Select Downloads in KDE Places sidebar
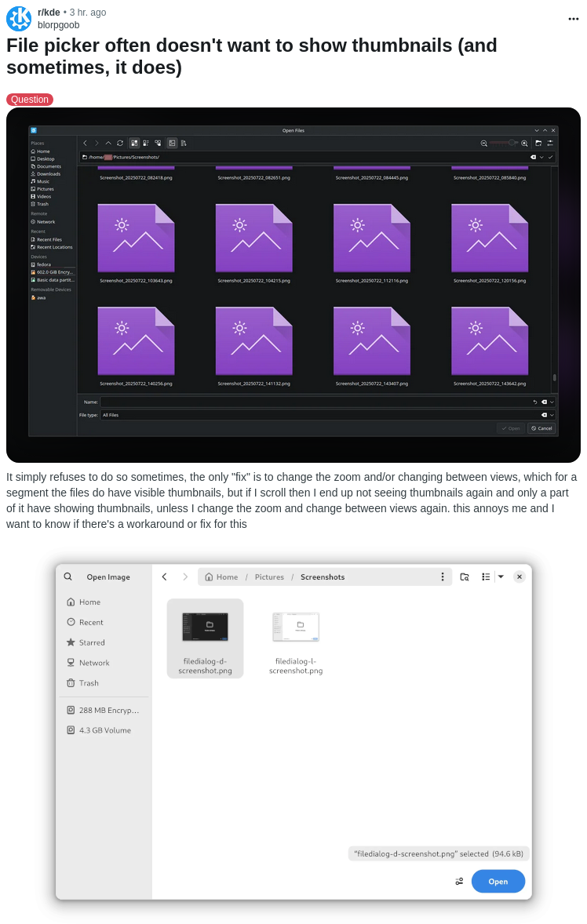 (x=46, y=174)
